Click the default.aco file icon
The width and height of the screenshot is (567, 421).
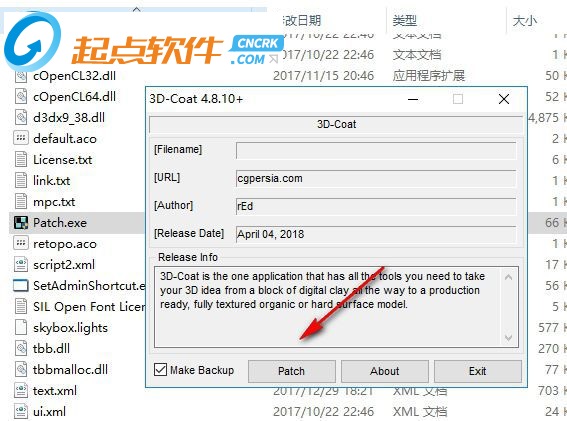[21, 139]
